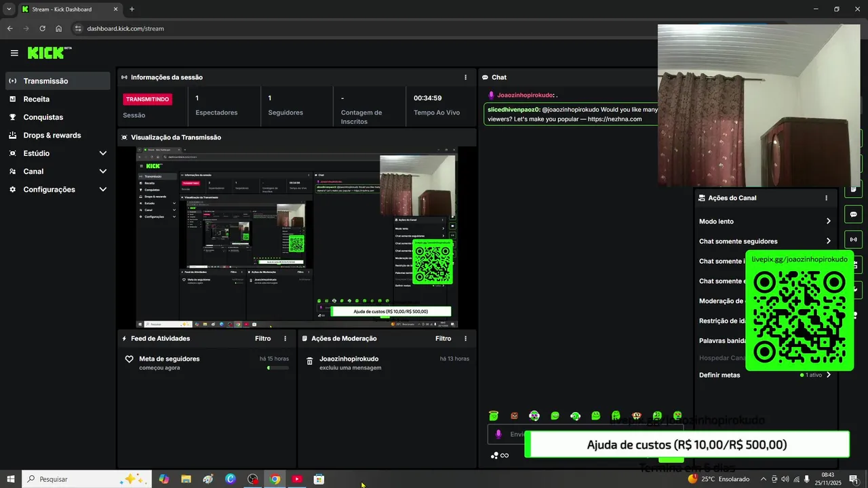Click the Joaozinhopirokudo username in chat
This screenshot has height=488, width=868.
click(x=525, y=96)
